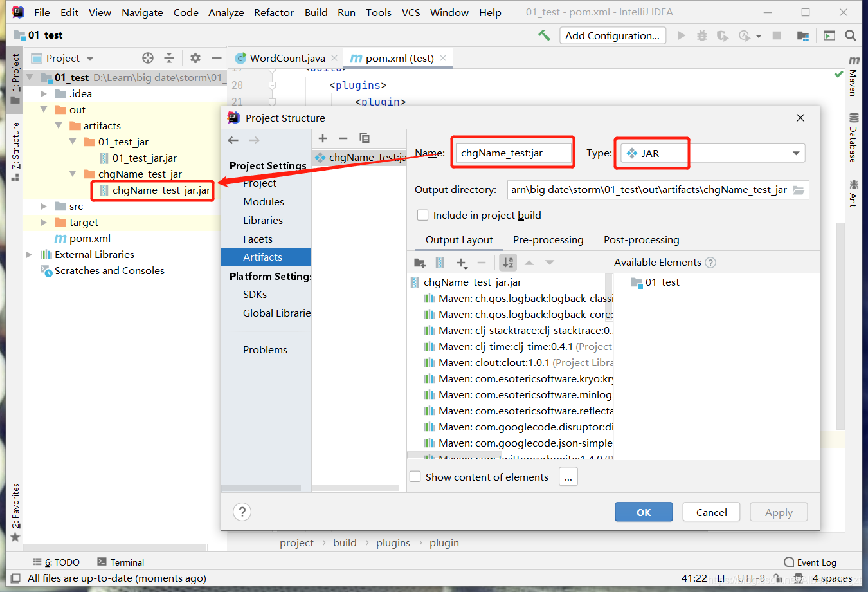This screenshot has width=868, height=592.
Task: Expand the target folder
Action: (x=44, y=223)
